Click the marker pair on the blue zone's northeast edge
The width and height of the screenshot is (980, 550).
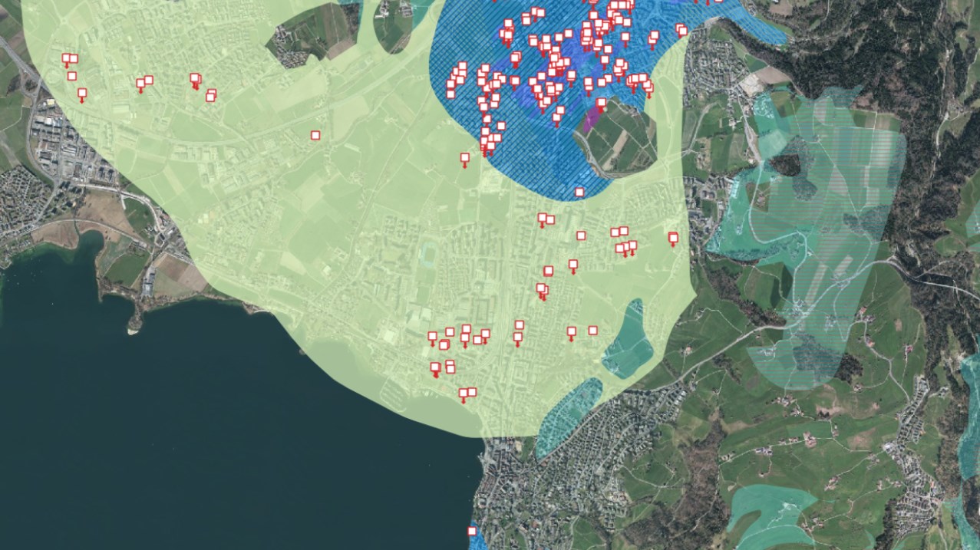tap(681, 30)
